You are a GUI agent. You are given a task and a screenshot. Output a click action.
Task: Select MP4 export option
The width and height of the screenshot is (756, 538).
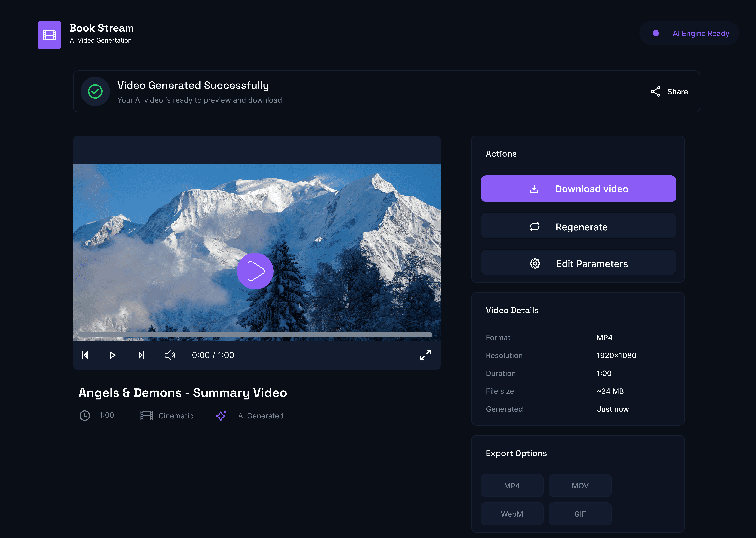click(x=512, y=485)
